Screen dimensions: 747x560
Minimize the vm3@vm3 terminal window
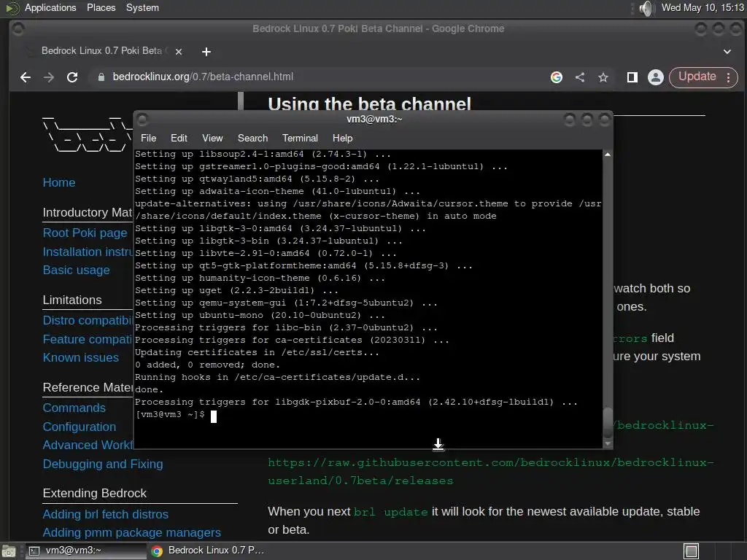click(x=569, y=119)
